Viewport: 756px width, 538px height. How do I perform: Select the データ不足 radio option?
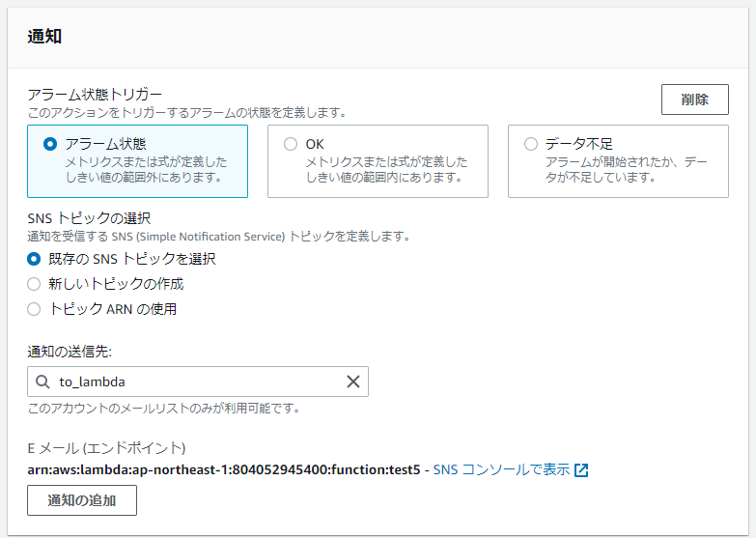(x=530, y=144)
